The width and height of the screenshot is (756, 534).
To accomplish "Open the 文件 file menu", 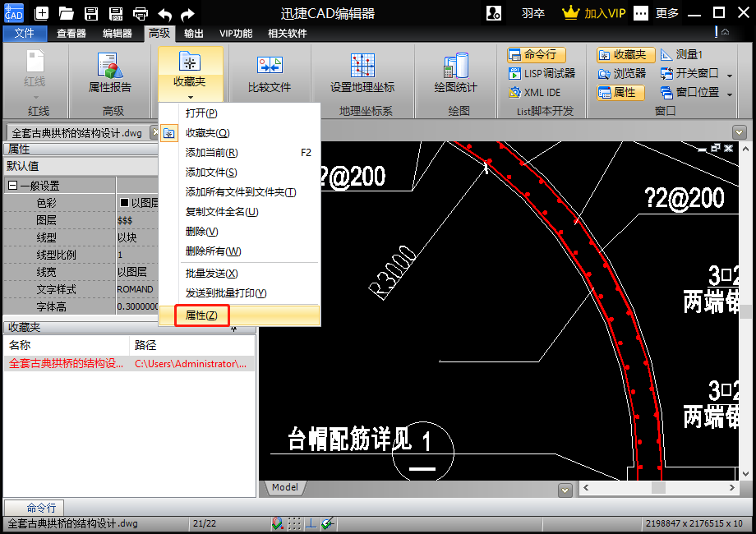I will 25,33.
